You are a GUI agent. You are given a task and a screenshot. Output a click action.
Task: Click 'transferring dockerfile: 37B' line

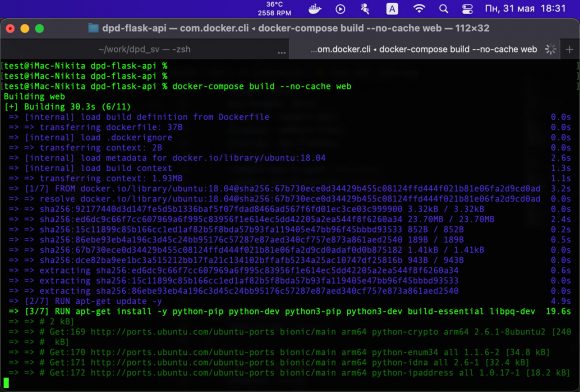96,127
